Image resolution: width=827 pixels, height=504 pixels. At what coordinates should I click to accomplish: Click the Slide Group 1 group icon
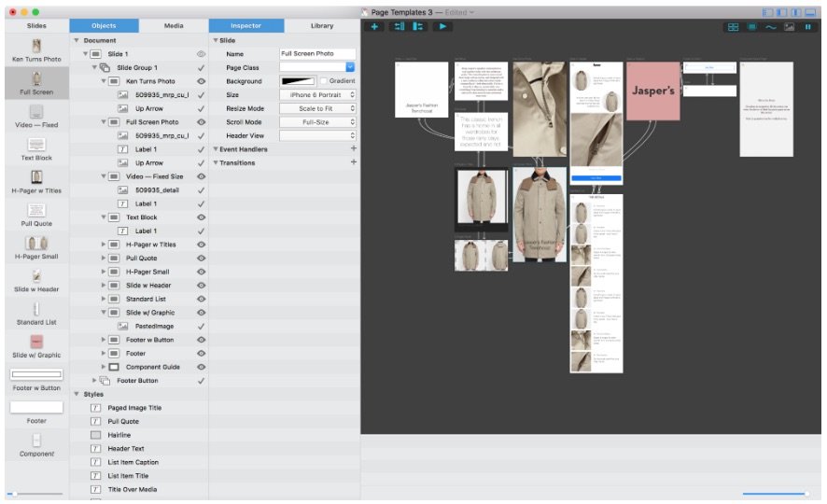105,67
